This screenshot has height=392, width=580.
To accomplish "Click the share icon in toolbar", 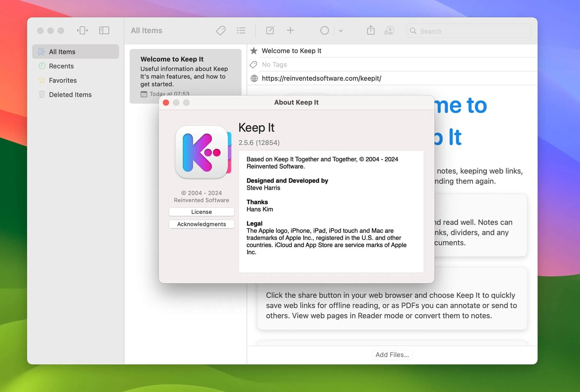I will pos(371,30).
